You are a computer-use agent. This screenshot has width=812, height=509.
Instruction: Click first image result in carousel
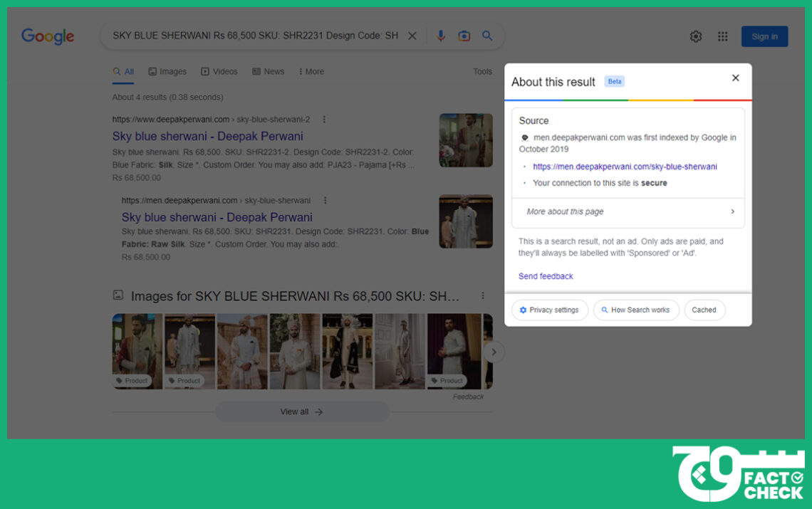click(137, 351)
